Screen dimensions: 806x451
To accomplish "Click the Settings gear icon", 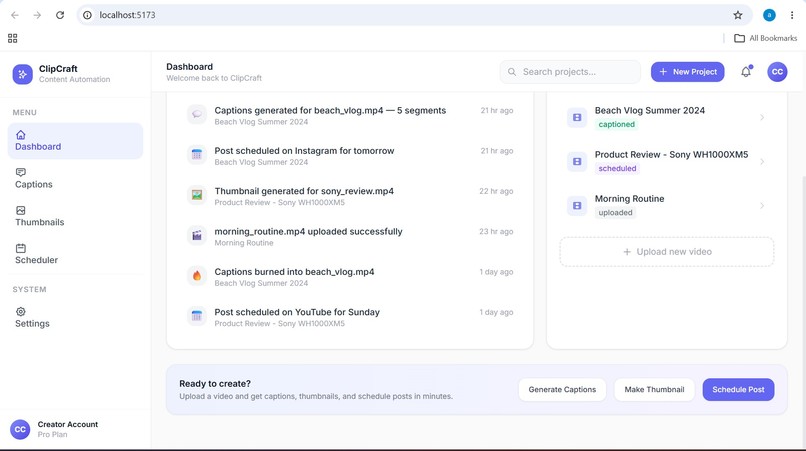I will pyautogui.click(x=21, y=312).
